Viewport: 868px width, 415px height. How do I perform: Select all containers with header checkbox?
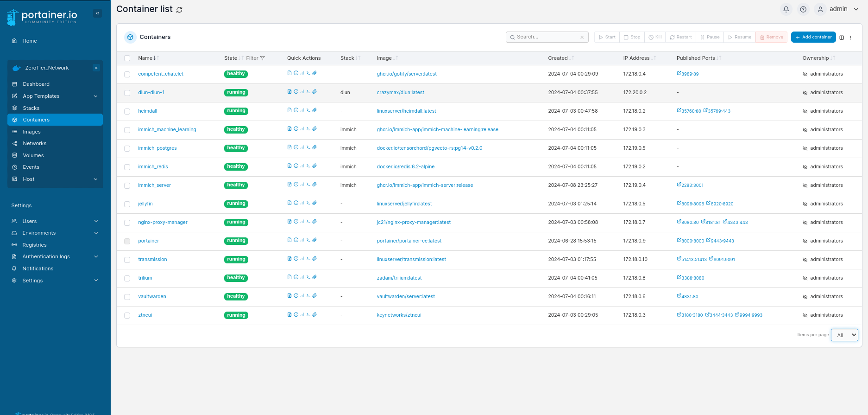(x=127, y=58)
